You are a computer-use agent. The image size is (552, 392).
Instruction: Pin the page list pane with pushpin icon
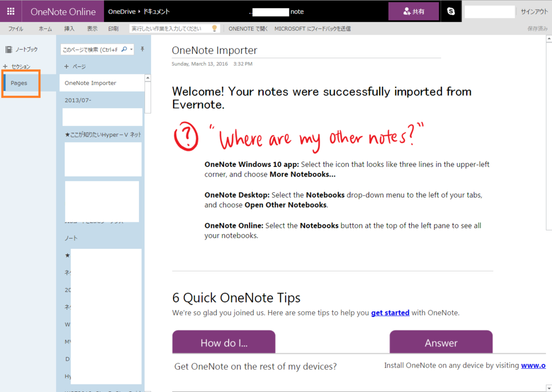click(x=142, y=49)
